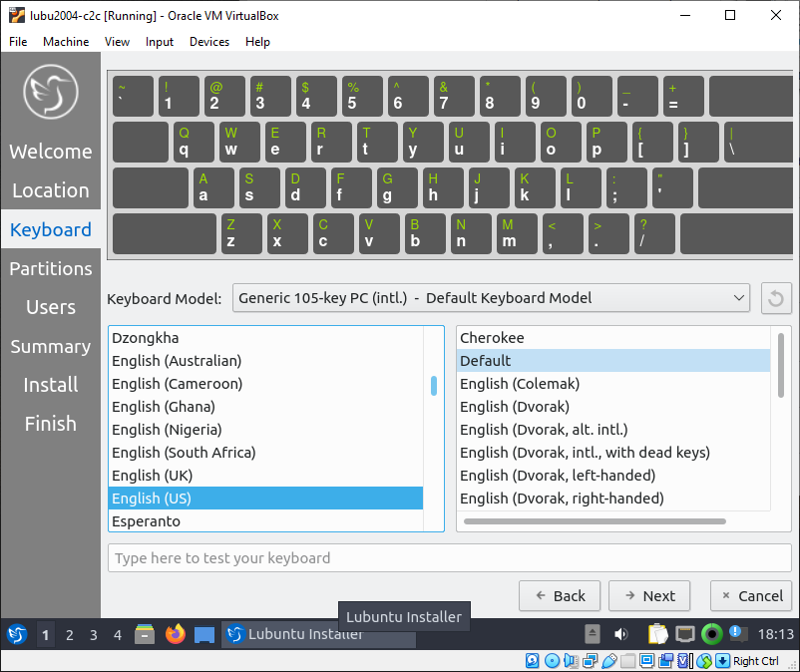This screenshot has height=672, width=800.
Task: Open the PCManFM file manager taskbar icon
Action: tap(145, 634)
